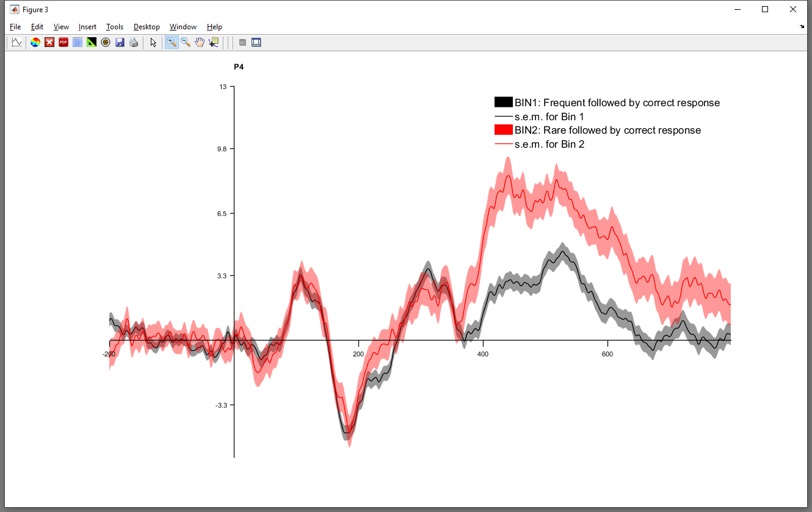Select the edit plot arrow tool
This screenshot has width=812, height=512.
(x=153, y=42)
